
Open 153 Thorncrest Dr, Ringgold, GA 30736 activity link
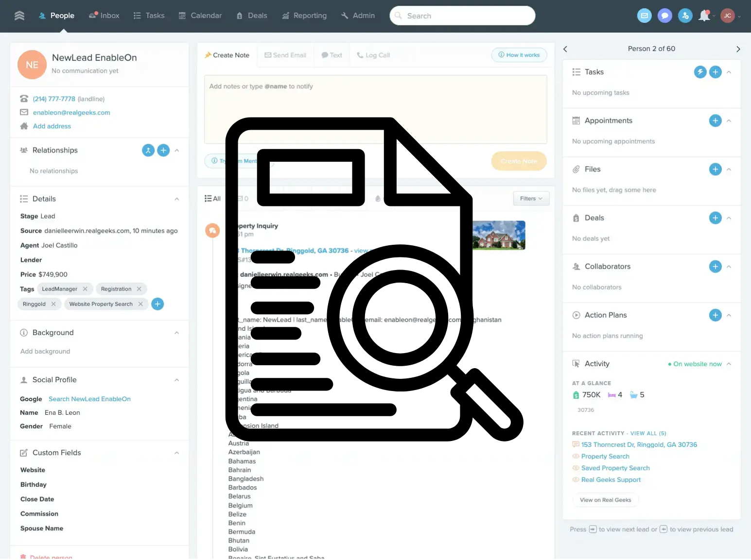click(x=639, y=444)
